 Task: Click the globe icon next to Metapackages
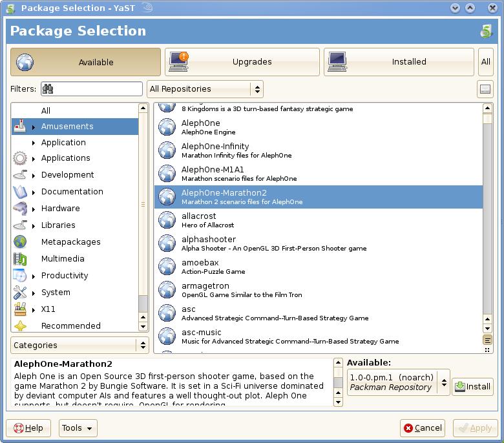[x=20, y=242]
